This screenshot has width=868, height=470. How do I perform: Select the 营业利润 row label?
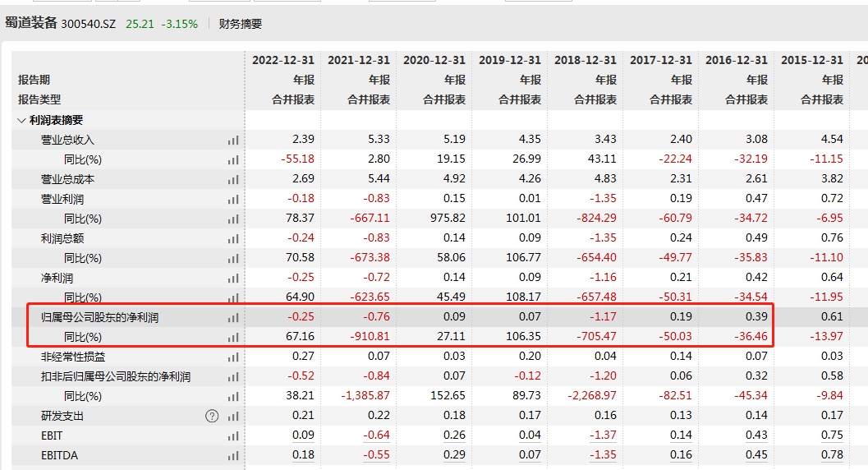pos(62,200)
